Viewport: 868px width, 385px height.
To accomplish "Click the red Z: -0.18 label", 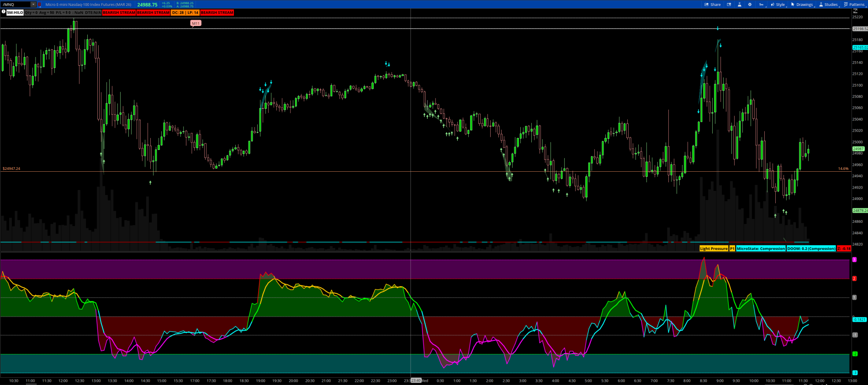I will point(844,248).
